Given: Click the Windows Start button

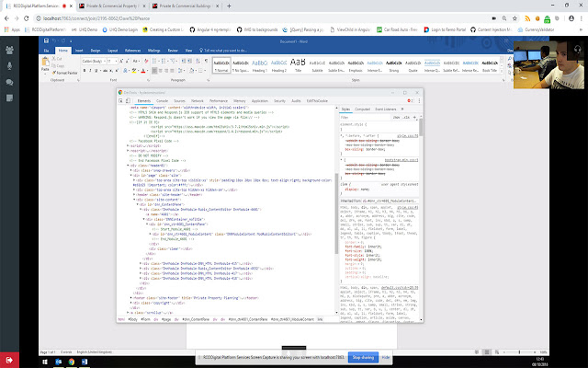Looking at the screenshot, I should [45, 362].
